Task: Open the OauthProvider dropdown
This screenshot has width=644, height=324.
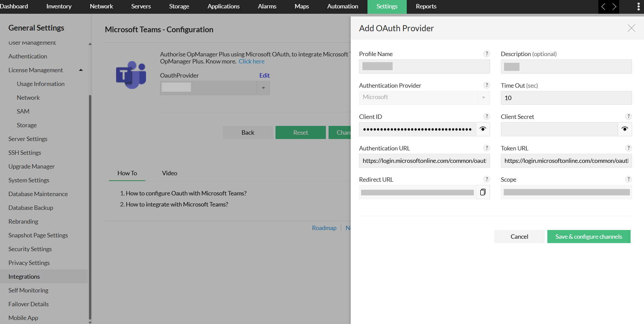Action: coord(263,88)
